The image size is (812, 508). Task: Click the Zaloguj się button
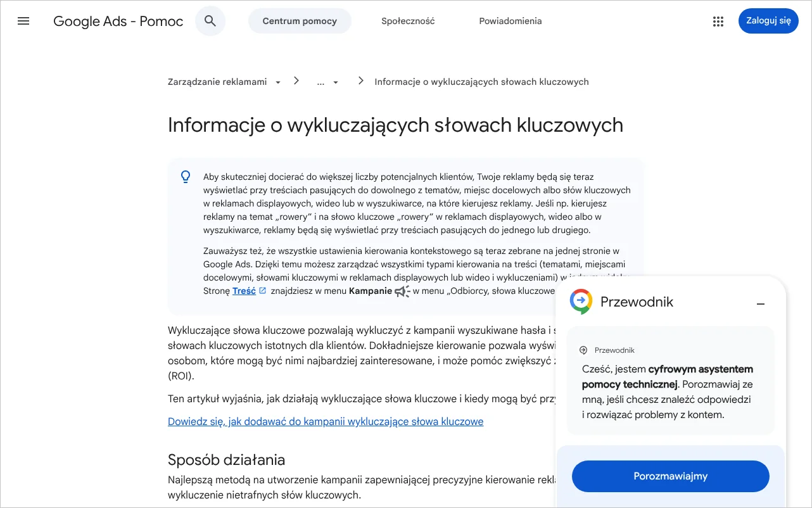point(768,20)
